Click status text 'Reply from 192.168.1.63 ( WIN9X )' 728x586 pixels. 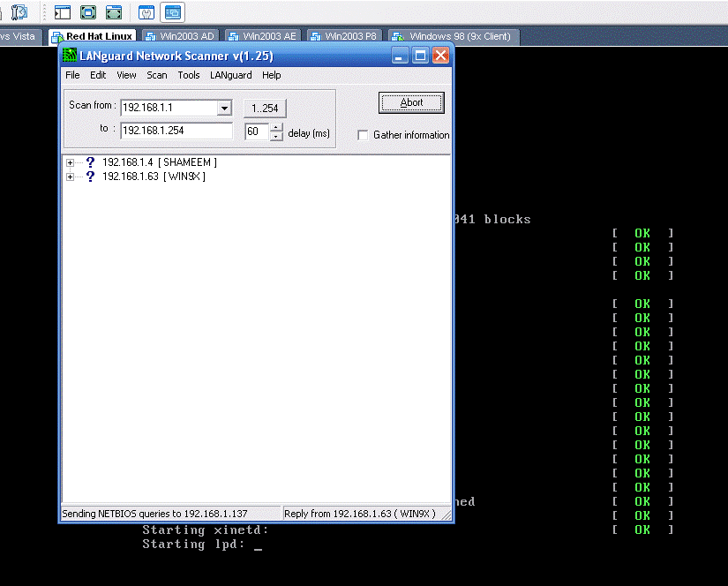coord(360,514)
